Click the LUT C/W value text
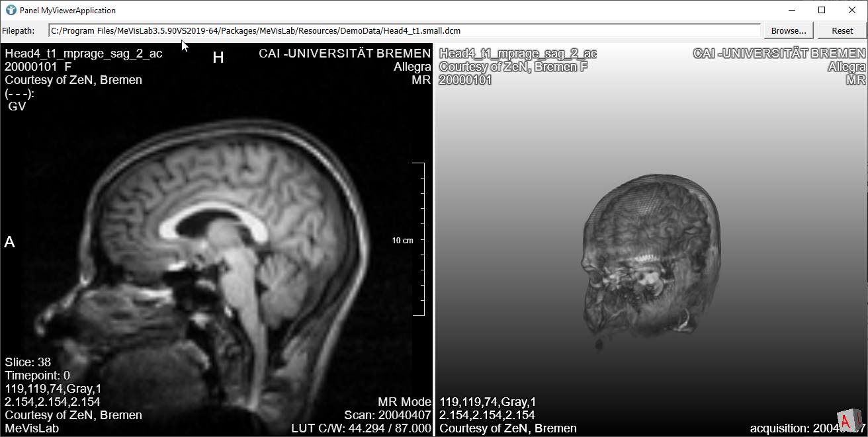Screen dimensions: 868x437 click(361, 428)
